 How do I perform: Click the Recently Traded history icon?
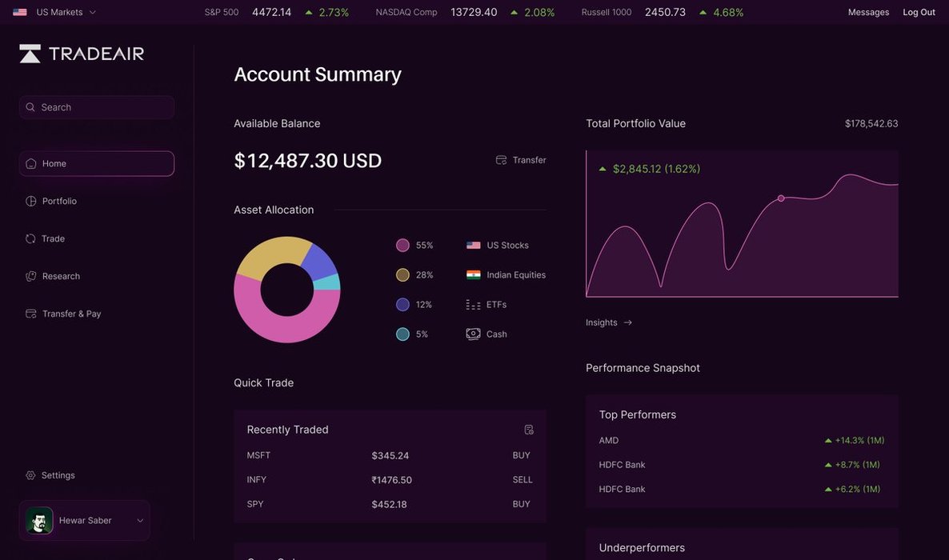[529, 430]
